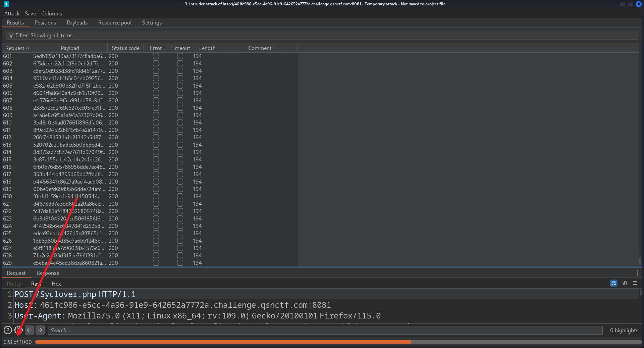This screenshot has height=348, width=644.
Task: Switch to Pretty view
Action: 14,284
